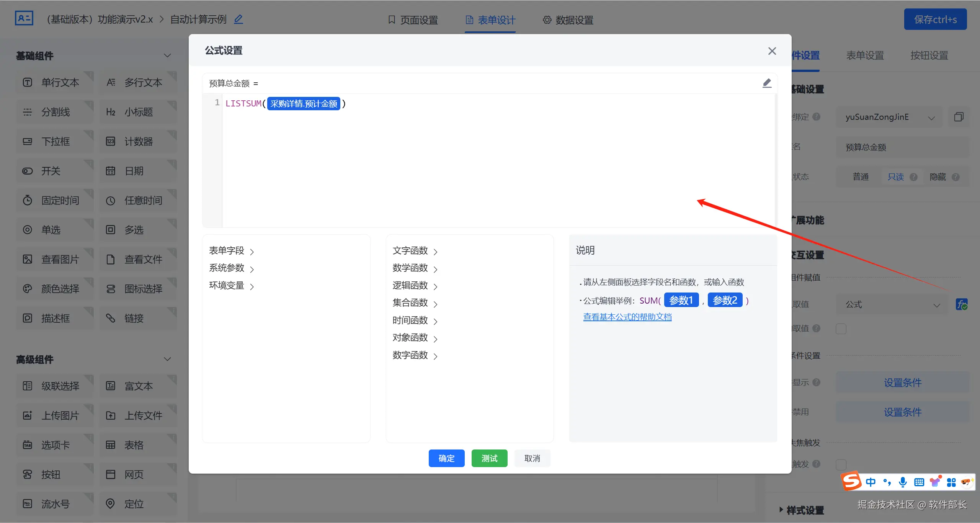Click the copy icon next to yuSuanZongJinE
This screenshot has height=523, width=980.
point(959,117)
